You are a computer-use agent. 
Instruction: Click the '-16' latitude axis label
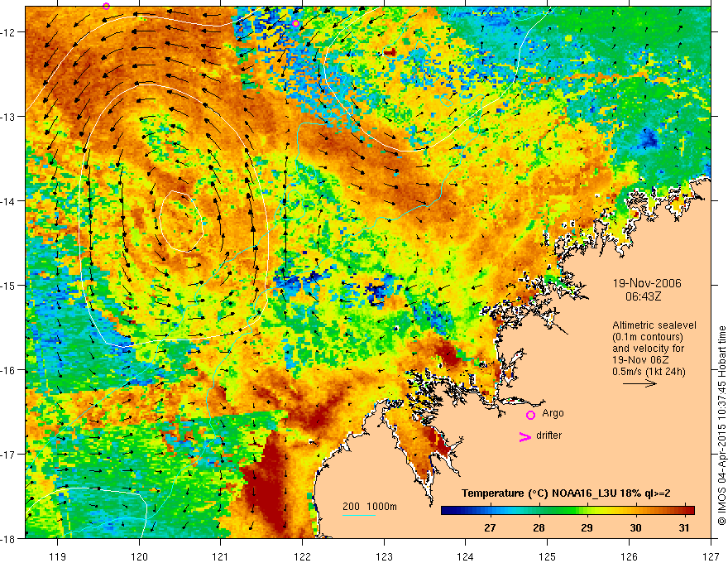[x=9, y=370]
